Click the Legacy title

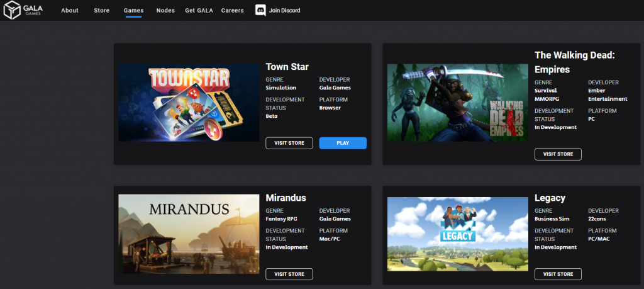pos(550,198)
